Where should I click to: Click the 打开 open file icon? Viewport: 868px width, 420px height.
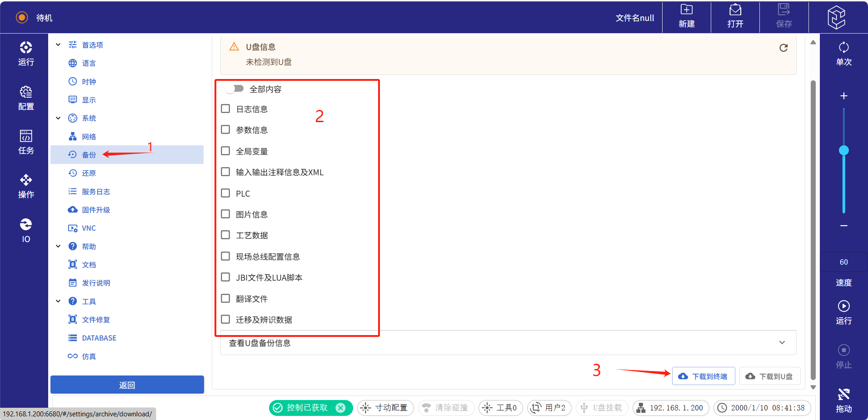coord(735,16)
